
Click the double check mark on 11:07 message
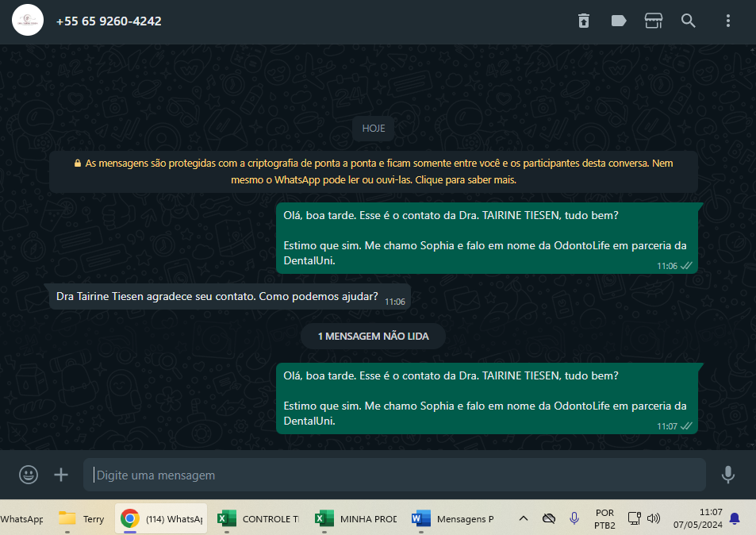(686, 426)
